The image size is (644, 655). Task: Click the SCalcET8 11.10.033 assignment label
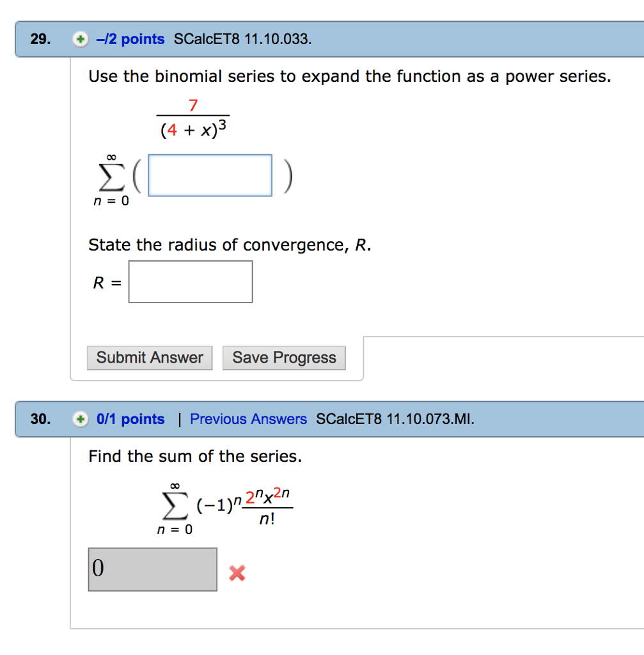coord(242,39)
